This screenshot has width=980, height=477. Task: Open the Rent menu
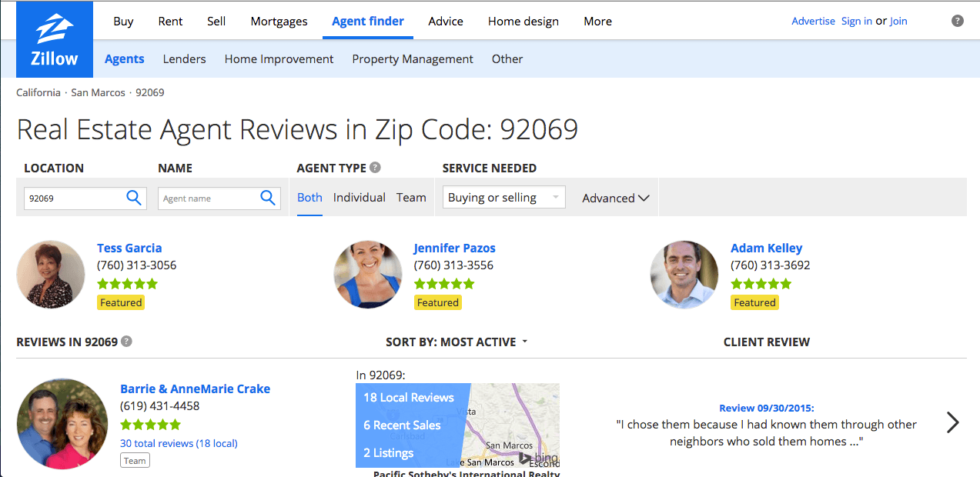(x=170, y=21)
